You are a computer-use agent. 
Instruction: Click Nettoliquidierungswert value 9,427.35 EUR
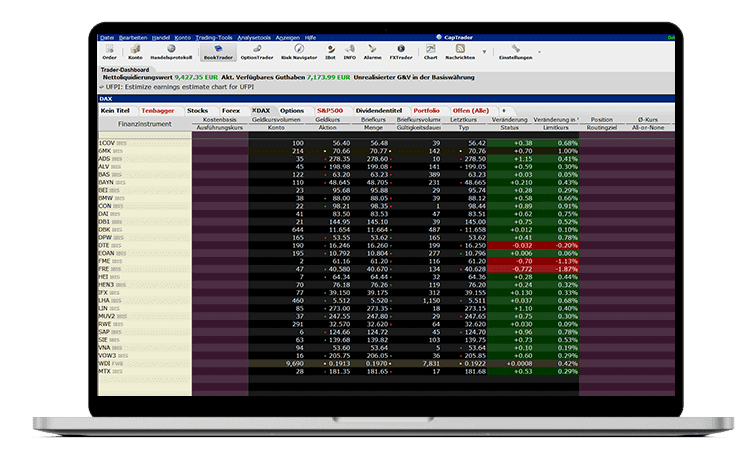(196, 77)
